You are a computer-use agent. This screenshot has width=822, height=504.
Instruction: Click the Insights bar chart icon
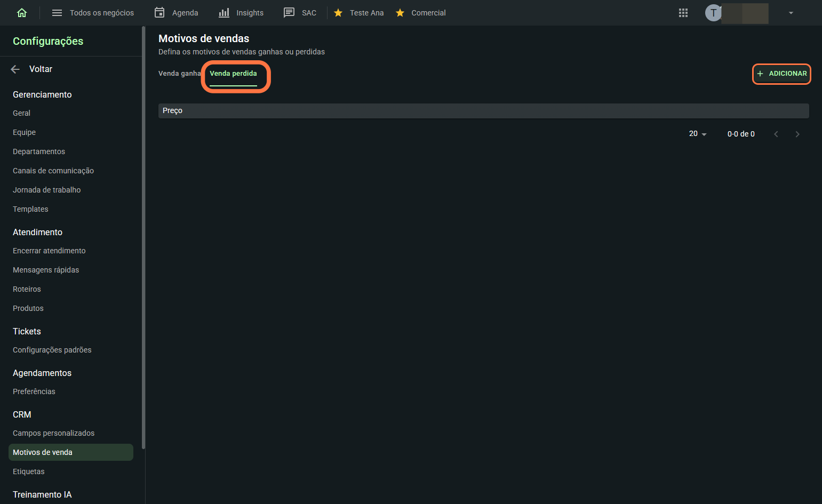[x=224, y=13]
